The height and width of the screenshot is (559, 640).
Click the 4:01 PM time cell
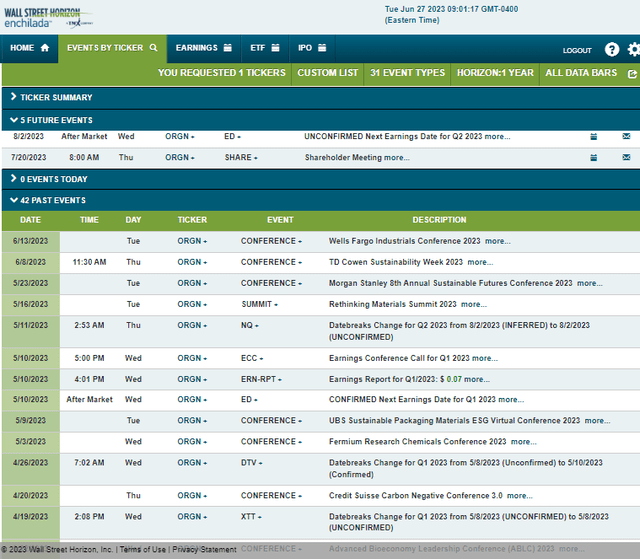point(89,379)
